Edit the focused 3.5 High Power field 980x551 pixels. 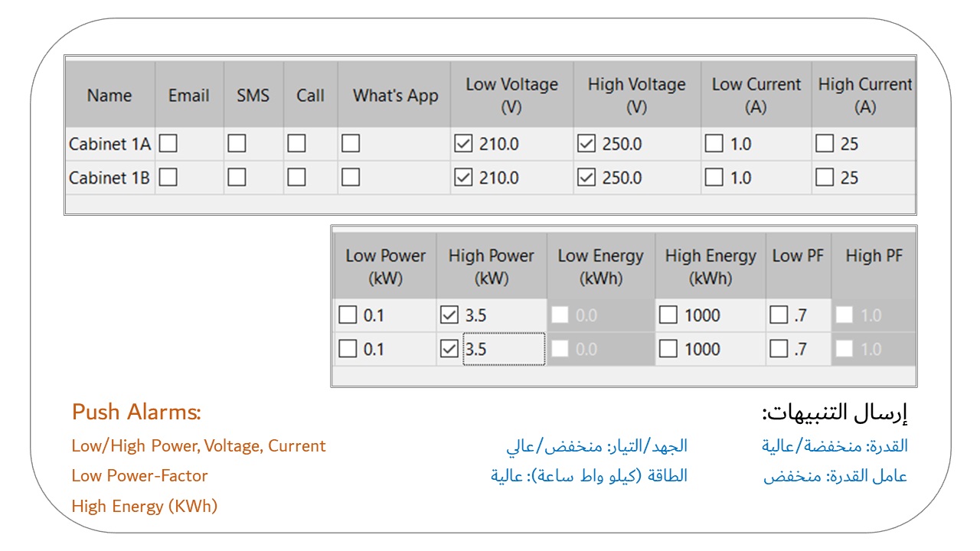(x=503, y=349)
